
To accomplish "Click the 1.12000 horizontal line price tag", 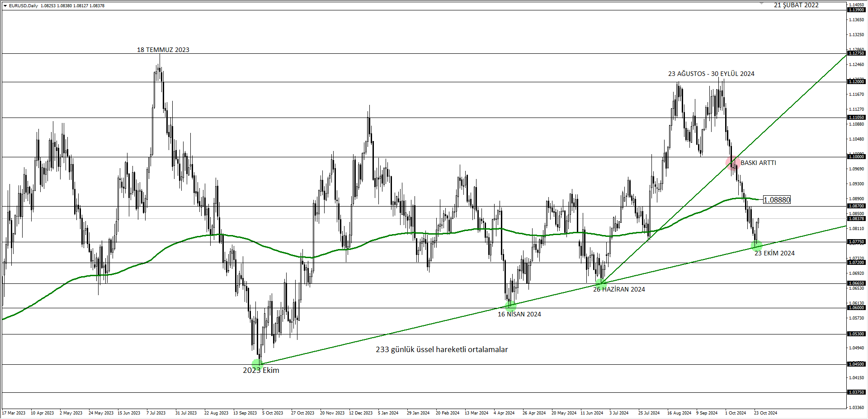I will coord(856,82).
